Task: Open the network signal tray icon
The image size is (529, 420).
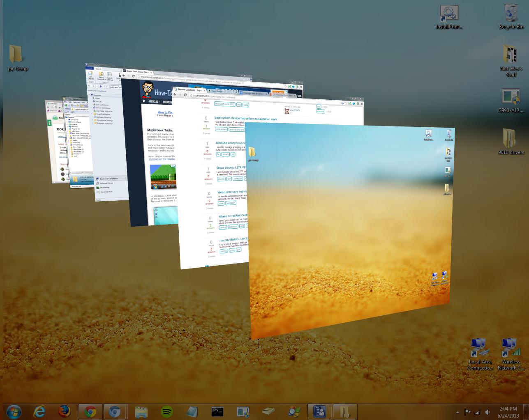Action: tap(478, 412)
